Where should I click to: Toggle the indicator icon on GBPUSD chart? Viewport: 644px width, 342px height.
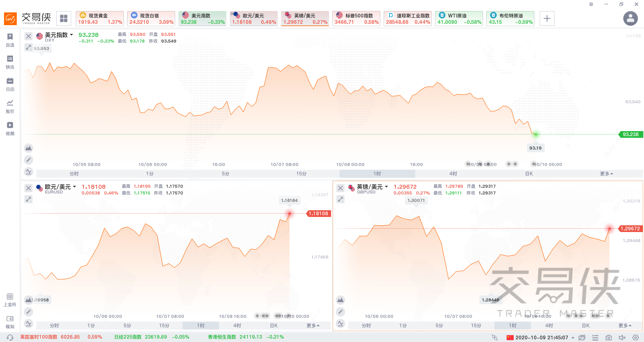tap(340, 324)
